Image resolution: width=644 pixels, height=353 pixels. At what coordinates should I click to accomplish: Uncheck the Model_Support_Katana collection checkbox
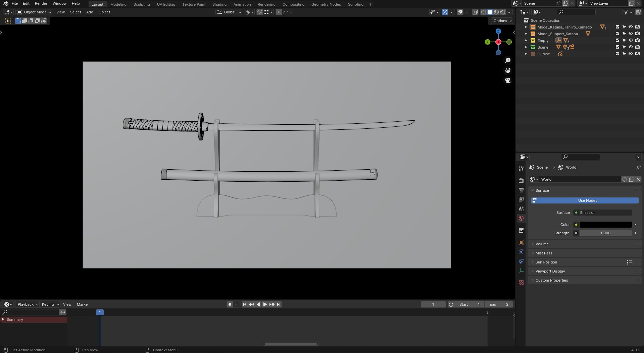(617, 34)
